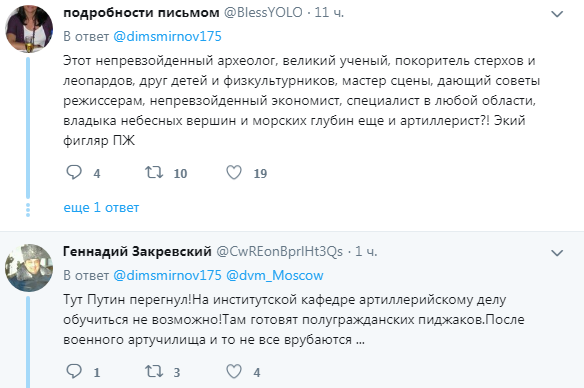Screen dimensions: 584x388
Task: Open the "1 ч." tweet timestamp
Action: click(x=366, y=252)
